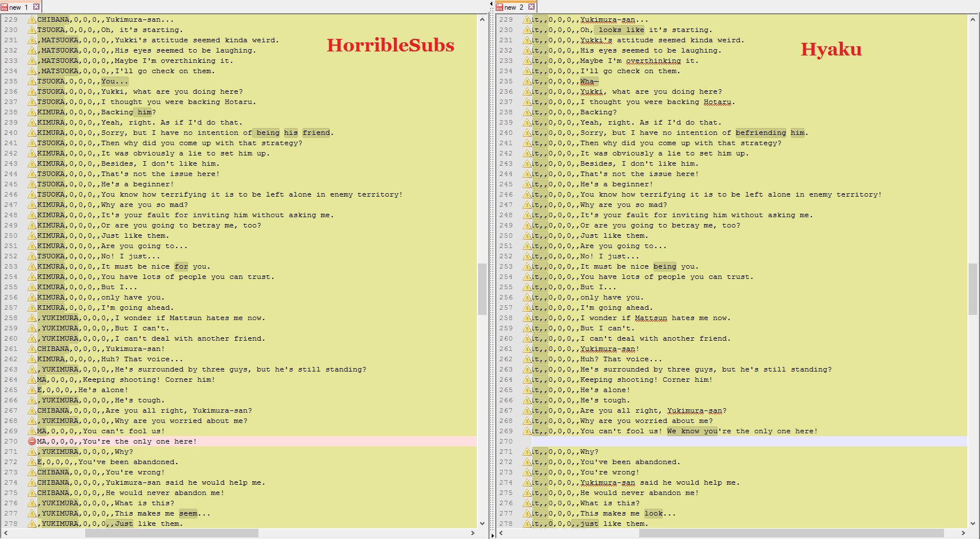
Task: Click the warning icon on line 246 in new 2 pane
Action: click(x=527, y=194)
